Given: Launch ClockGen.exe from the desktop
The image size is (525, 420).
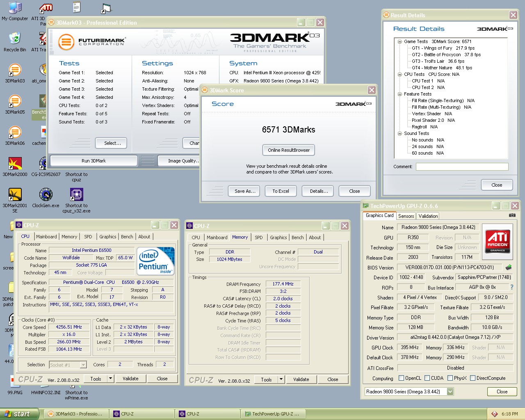Looking at the screenshot, I should 46,198.
